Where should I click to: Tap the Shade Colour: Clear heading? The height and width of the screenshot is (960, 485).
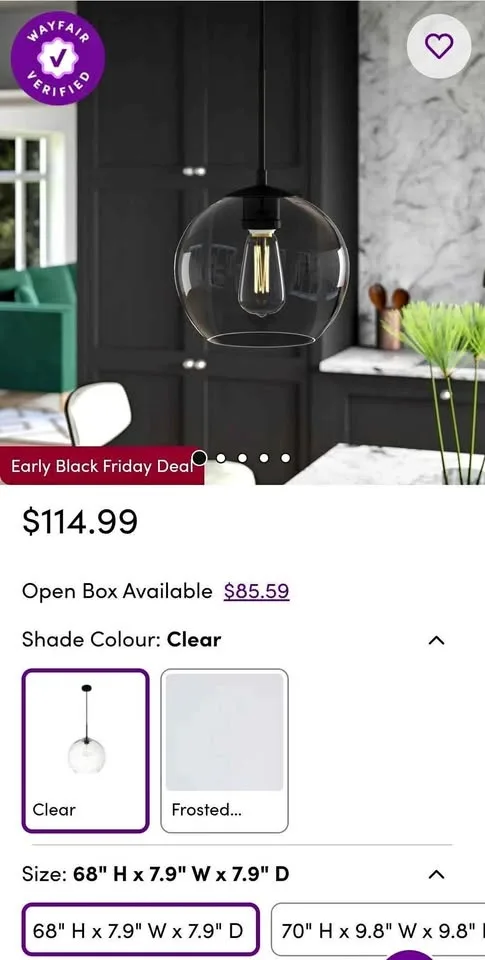[x=121, y=640]
